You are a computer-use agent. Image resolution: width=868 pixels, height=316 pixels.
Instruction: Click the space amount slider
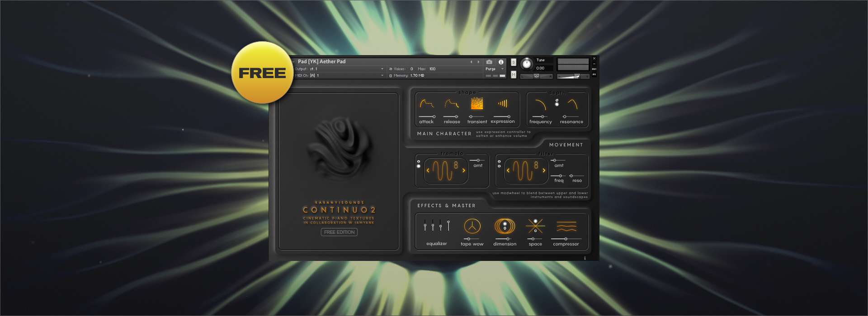pos(535,239)
